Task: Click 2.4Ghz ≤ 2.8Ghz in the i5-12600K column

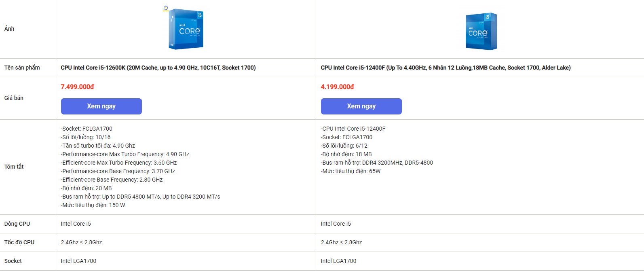Action: point(81,242)
